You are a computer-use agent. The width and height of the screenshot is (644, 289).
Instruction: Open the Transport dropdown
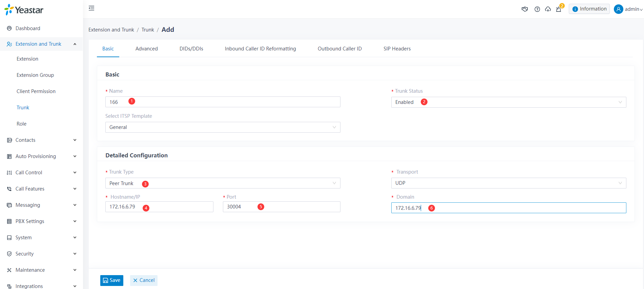tap(508, 183)
